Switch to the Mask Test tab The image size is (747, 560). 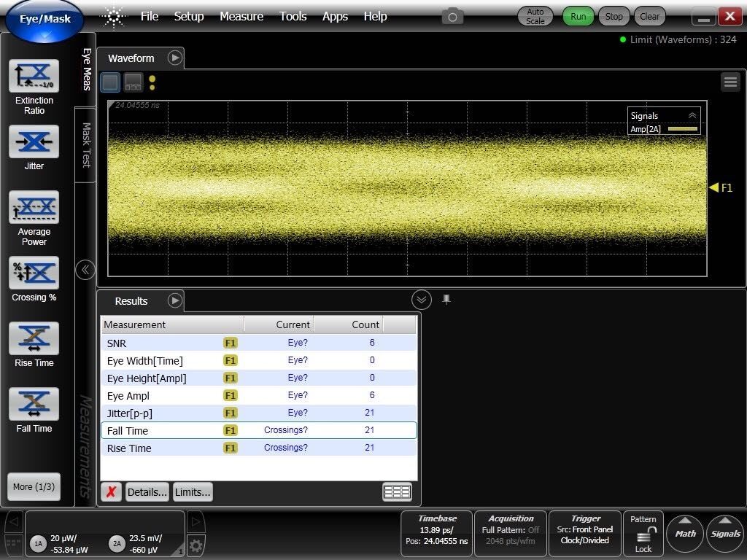(85, 144)
